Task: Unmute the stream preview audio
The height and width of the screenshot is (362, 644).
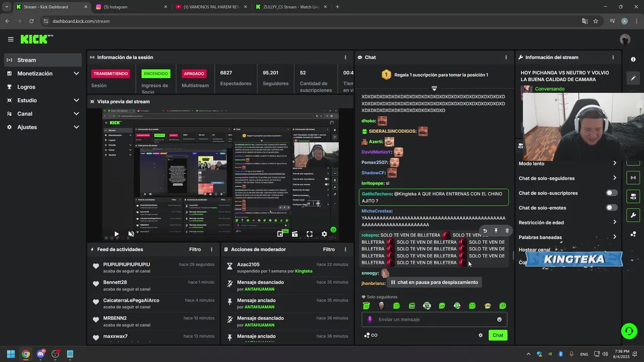Action: pos(131,234)
